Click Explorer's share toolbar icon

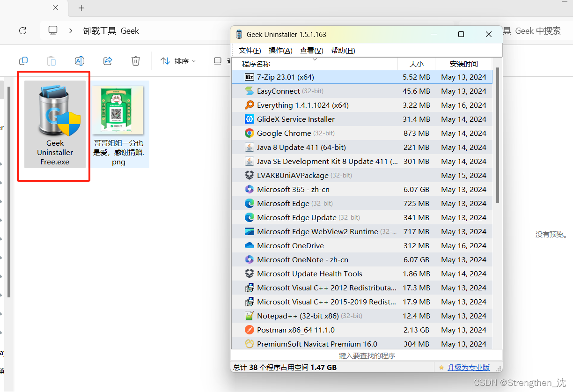click(x=108, y=61)
